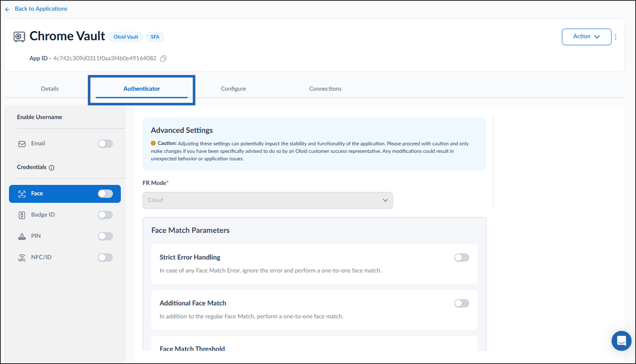Turn on the NFC/ID switch
Viewport: 636px width, 364px height.
(106, 257)
